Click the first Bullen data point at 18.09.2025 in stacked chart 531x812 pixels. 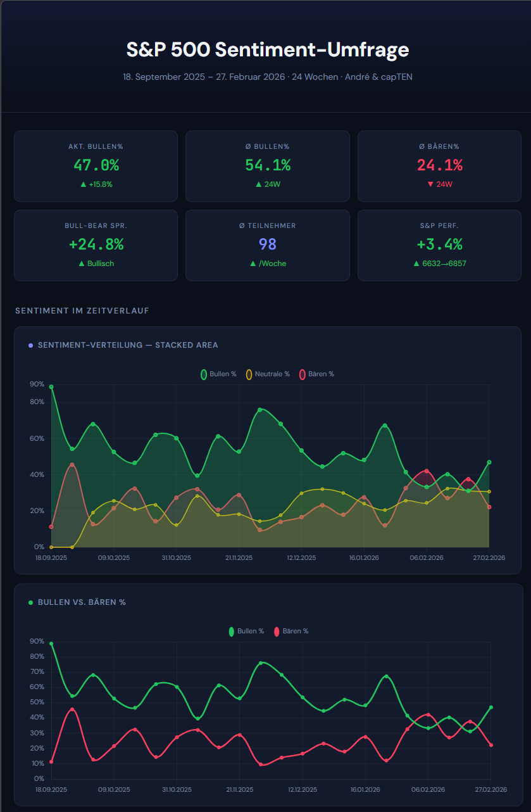[x=51, y=386]
